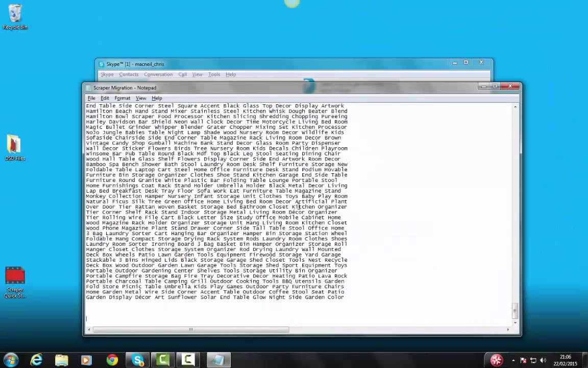
Task: Open the Windows Start menu
Action: coord(11,360)
